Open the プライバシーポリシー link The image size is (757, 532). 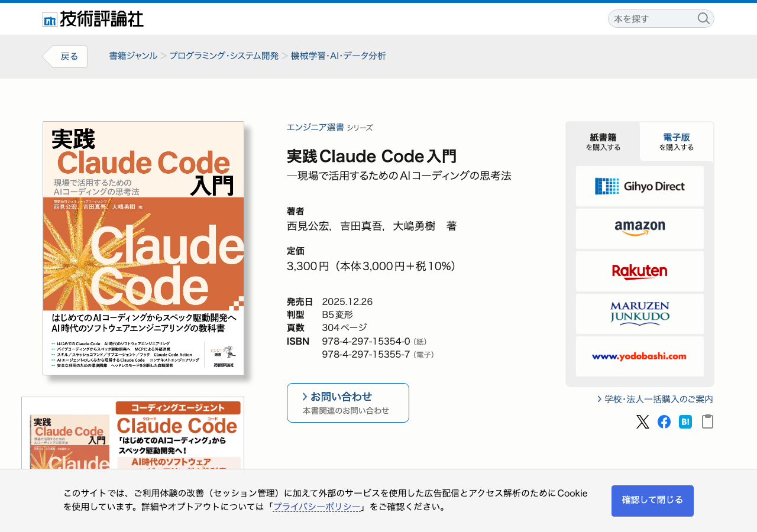point(316,507)
